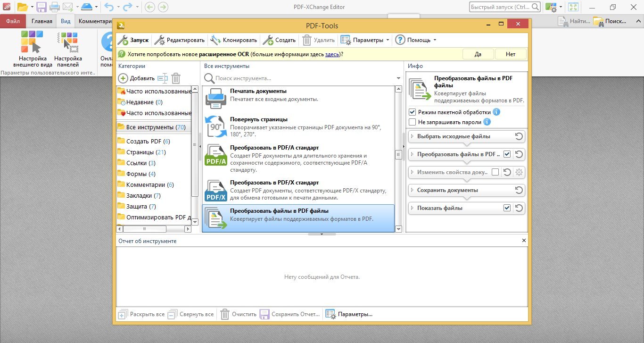
Task: Click the Запуск (Run) tool icon
Action: (x=123, y=40)
